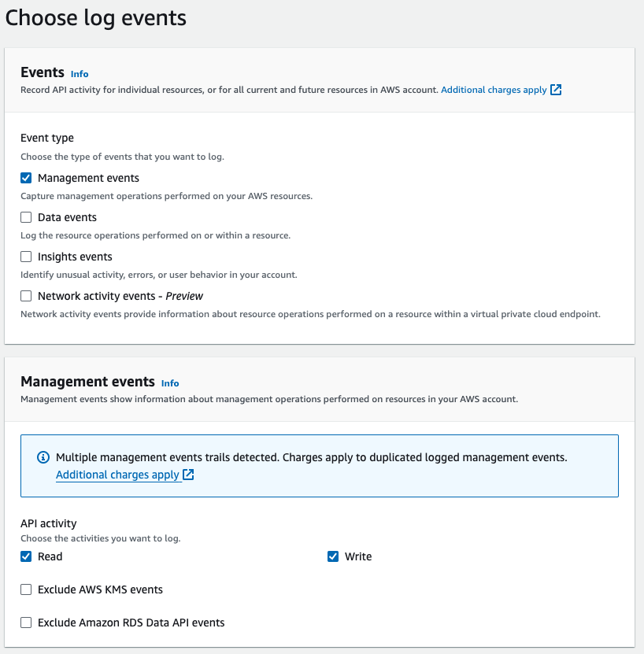Click the external link icon after Additional charges apply
Screen dimensions: 644x654
click(556, 90)
